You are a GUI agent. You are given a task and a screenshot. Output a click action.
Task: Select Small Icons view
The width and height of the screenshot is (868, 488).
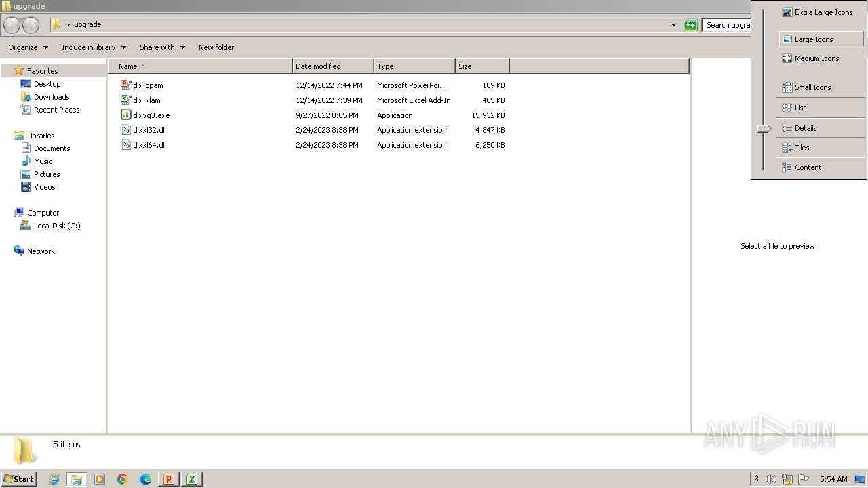[821, 87]
